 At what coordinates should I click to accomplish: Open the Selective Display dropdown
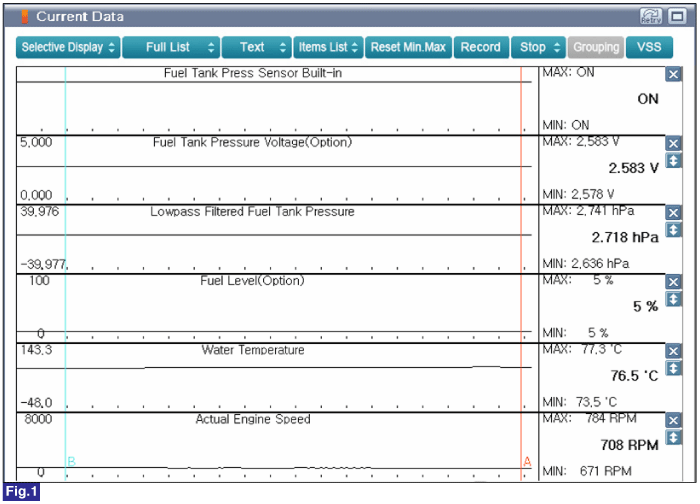pyautogui.click(x=68, y=47)
